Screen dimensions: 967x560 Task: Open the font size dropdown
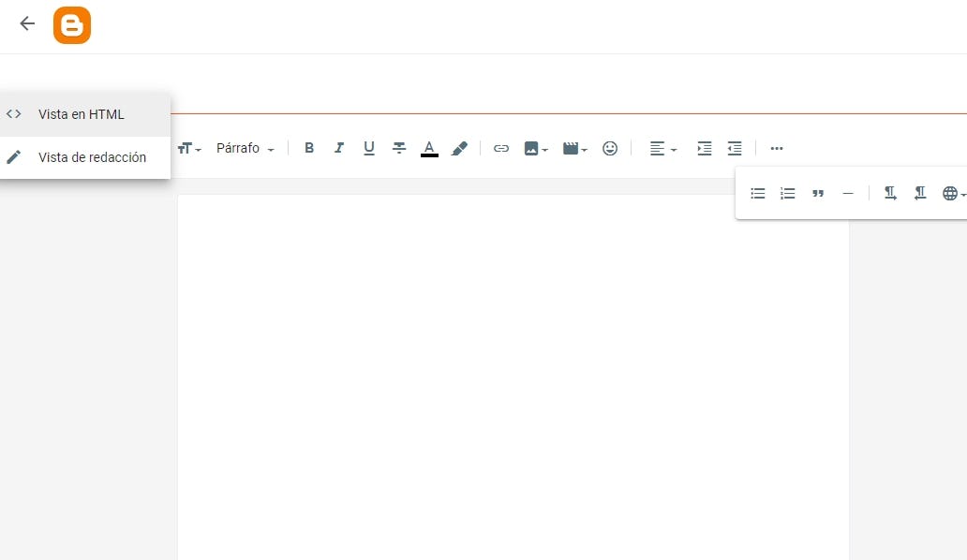[189, 148]
